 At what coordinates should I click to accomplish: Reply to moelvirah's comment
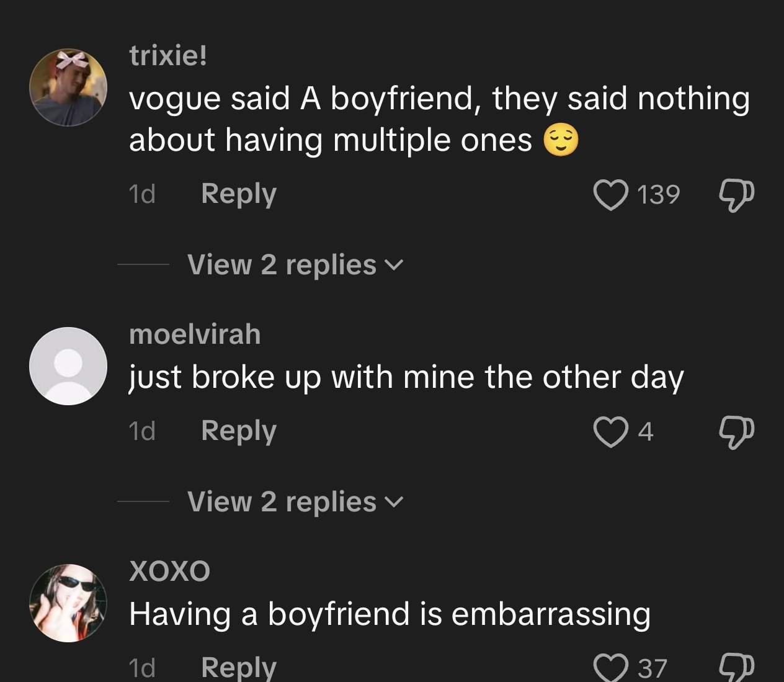pos(239,431)
